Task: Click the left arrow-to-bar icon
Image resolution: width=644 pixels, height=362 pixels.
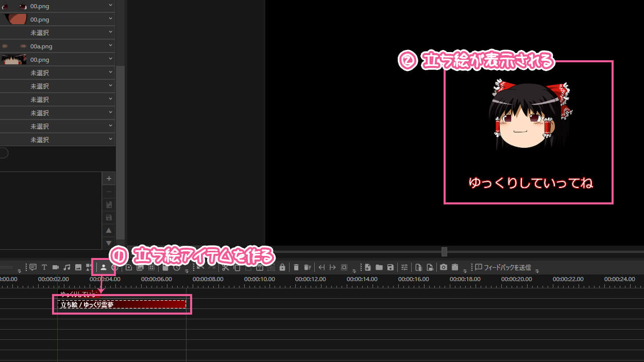Action: point(321,267)
